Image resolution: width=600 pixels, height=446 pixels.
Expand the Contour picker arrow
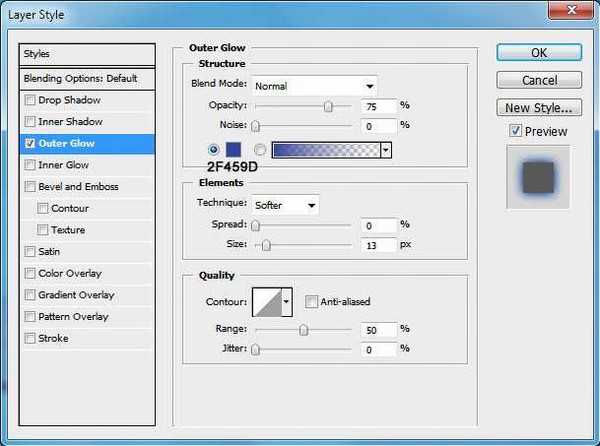(287, 301)
